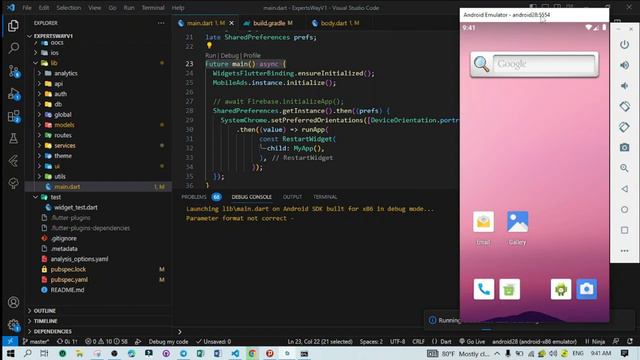Screen dimensions: 640x360
Task: Open analysis_options.yaml in the explorer
Action: [x=79, y=259]
